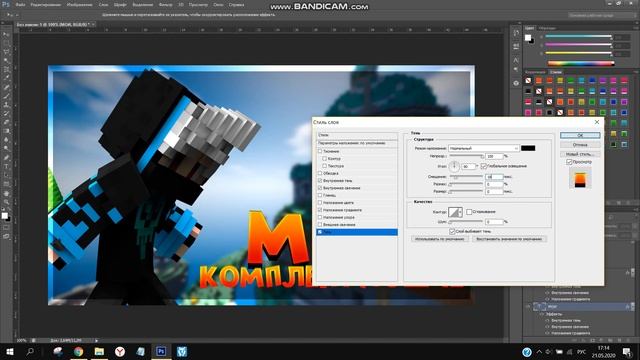
Task: Open the collapsed Character panel icon
Action: (516, 60)
